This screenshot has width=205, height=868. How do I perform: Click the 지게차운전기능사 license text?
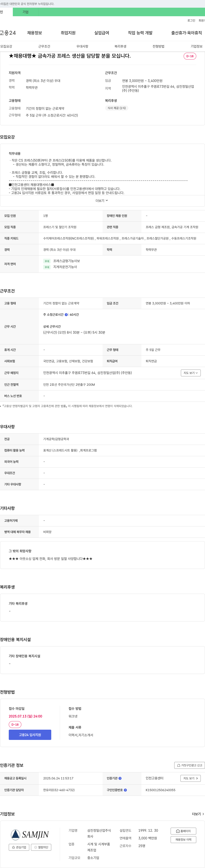tap(65, 267)
